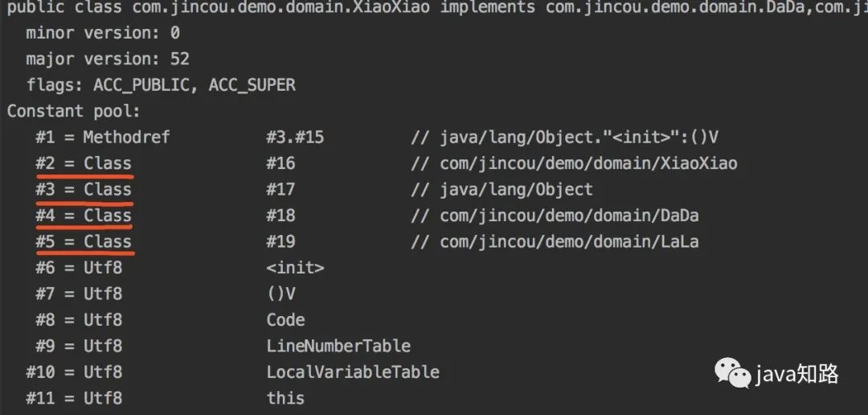The width and height of the screenshot is (868, 415).
Task: Click the comment 'com/jincou/demo/domain/LaLa'
Action: (569, 241)
